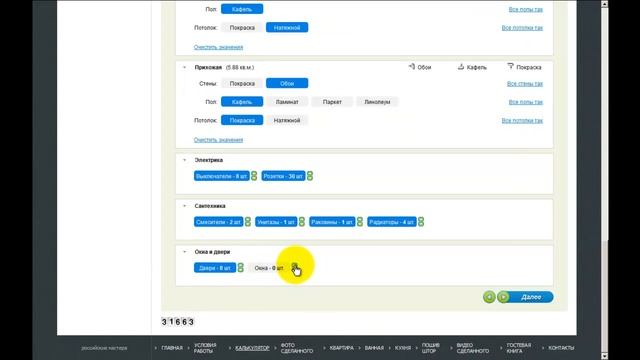Adjust count with stepper next to Двери
Image resolution: width=640 pixels, height=360 pixels.
[240, 268]
